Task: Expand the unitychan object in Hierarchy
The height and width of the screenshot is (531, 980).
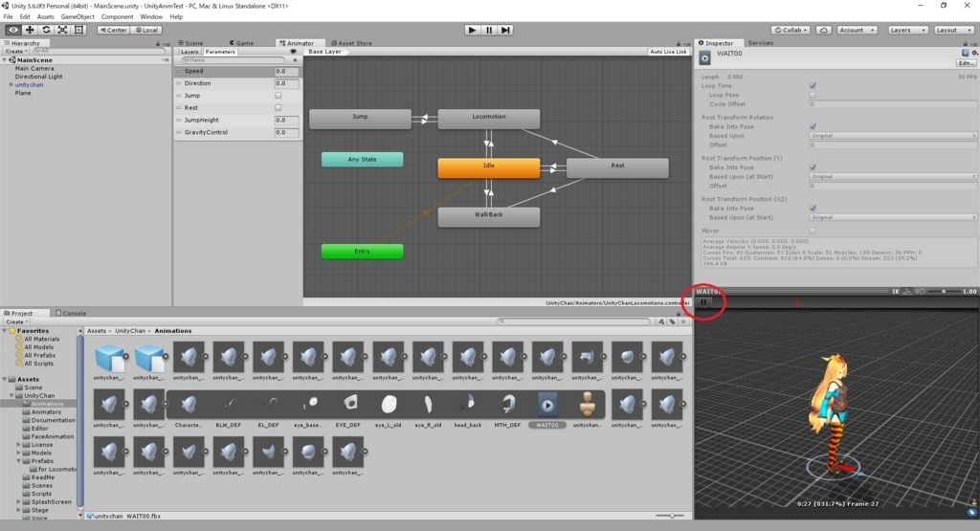Action: click(x=11, y=84)
